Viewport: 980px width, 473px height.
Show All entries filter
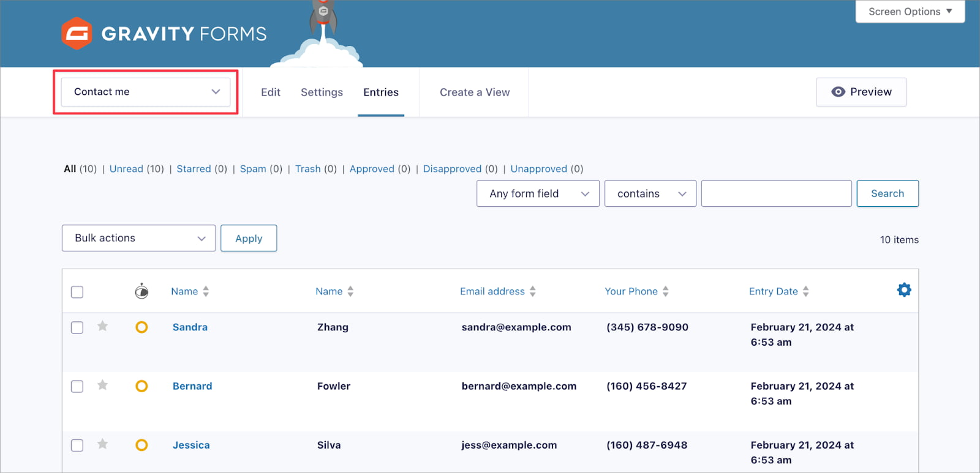[x=70, y=169]
